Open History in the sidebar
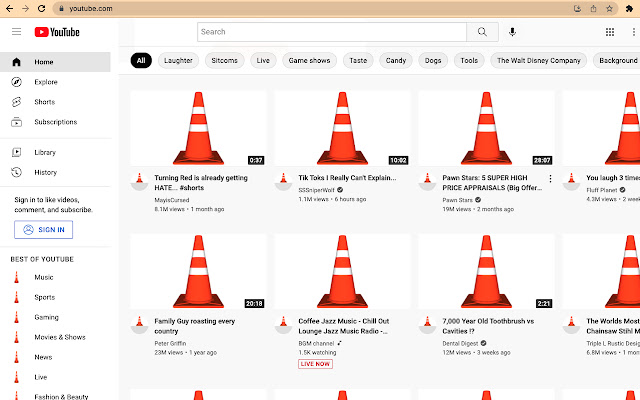The image size is (640, 400). (x=55, y=172)
